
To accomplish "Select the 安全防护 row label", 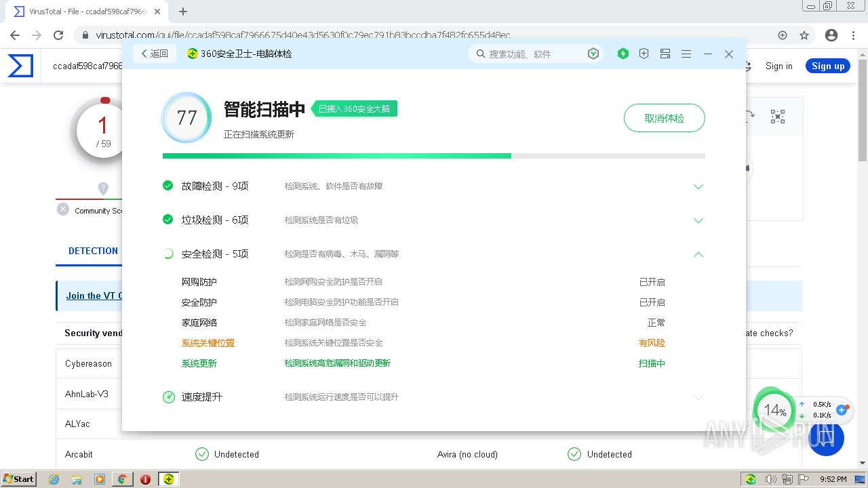I will click(x=199, y=302).
